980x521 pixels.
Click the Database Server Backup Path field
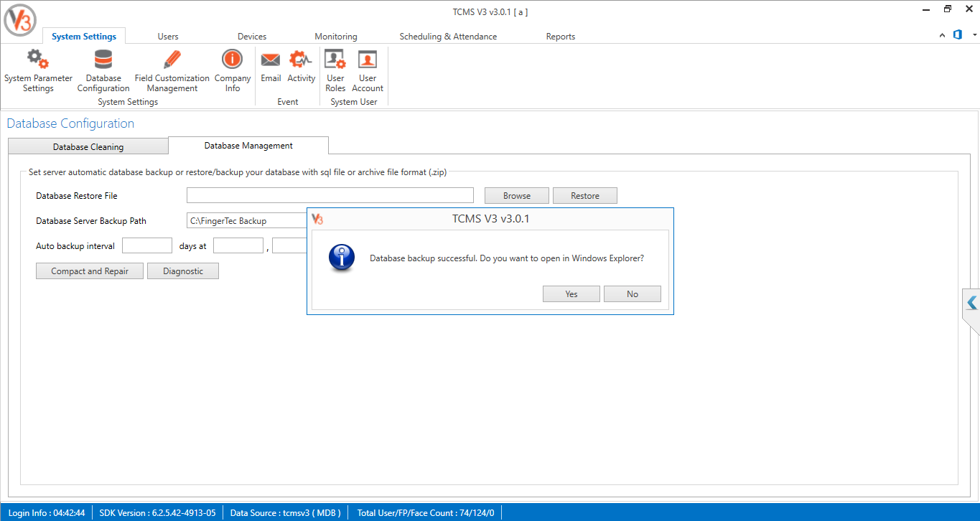[247, 221]
